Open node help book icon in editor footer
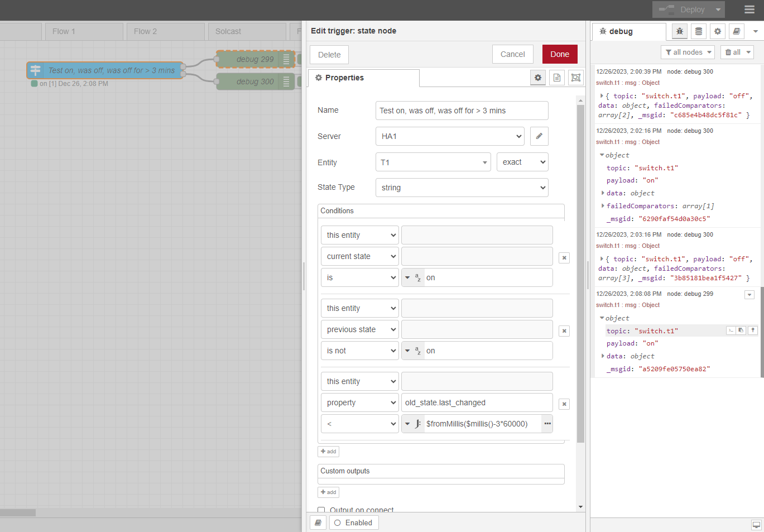Screen dimensions: 764x532 tap(318, 523)
